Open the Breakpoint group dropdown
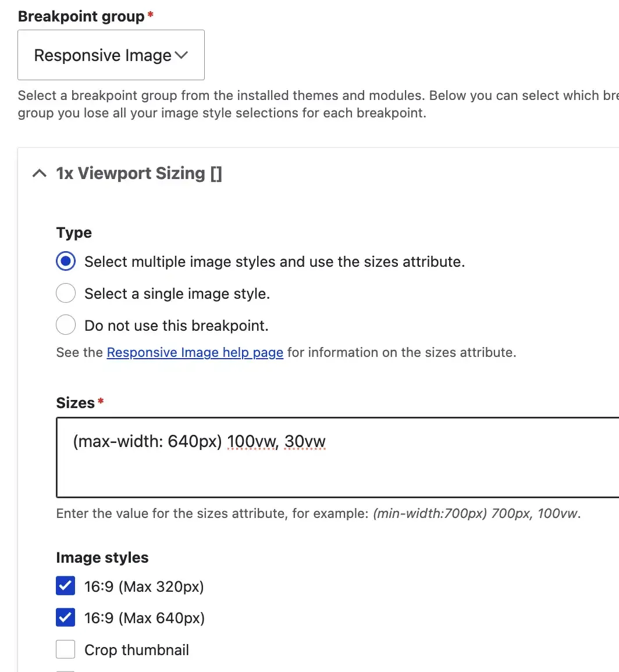The height and width of the screenshot is (672, 619). [x=111, y=55]
